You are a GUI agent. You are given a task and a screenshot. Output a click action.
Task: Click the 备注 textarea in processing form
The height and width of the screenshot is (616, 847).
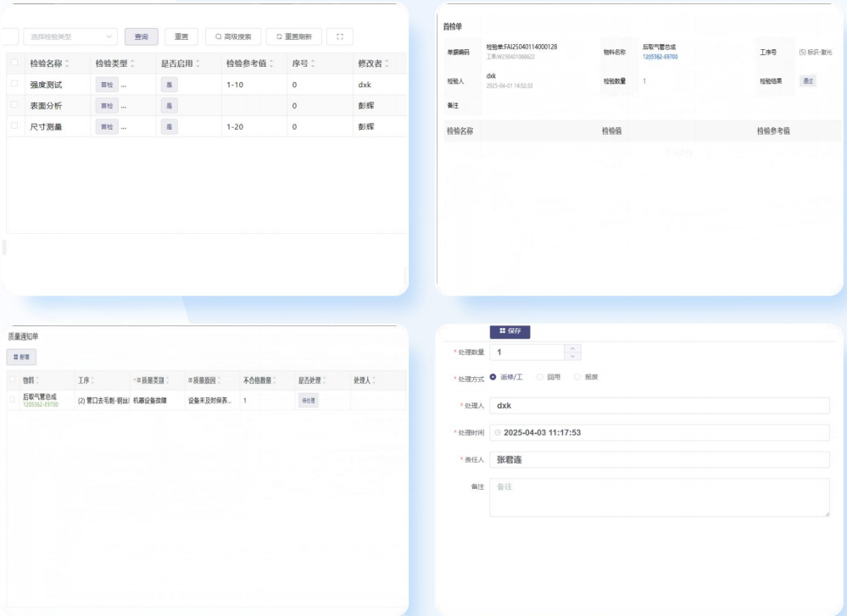659,497
